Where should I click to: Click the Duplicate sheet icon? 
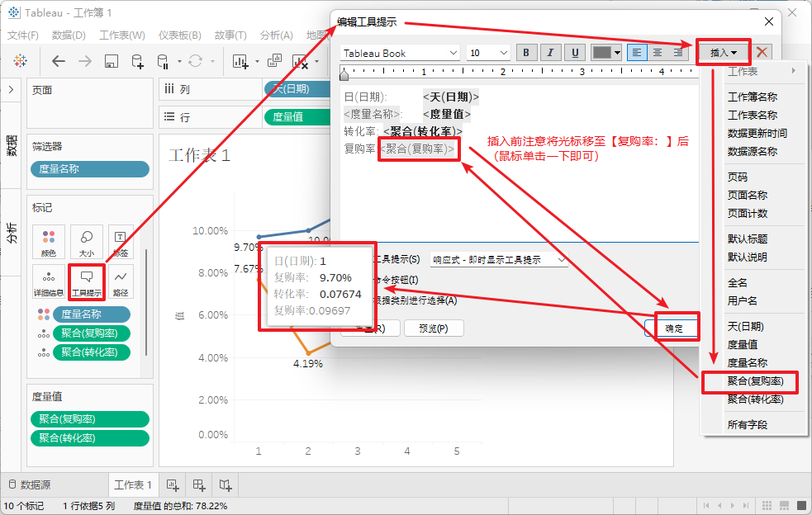(274, 61)
